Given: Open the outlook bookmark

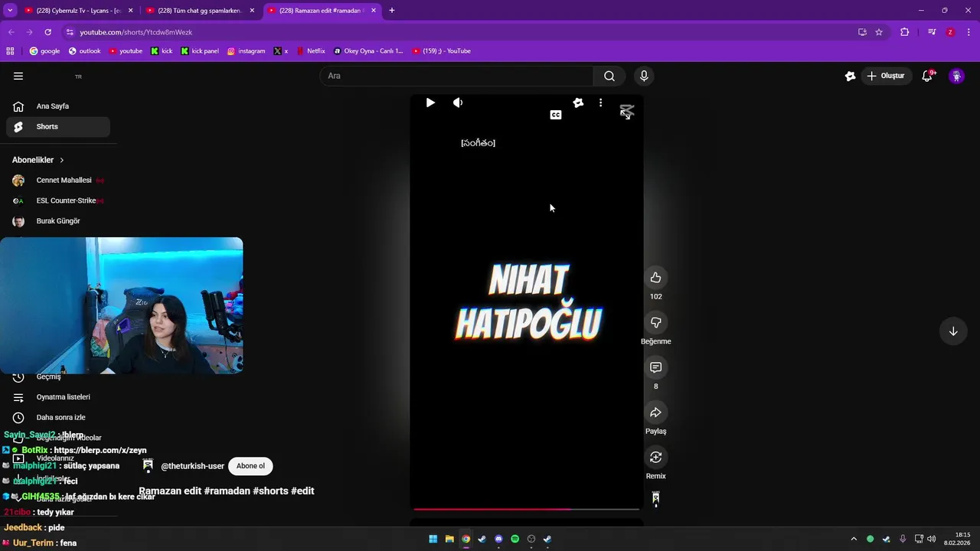Looking at the screenshot, I should pos(84,51).
